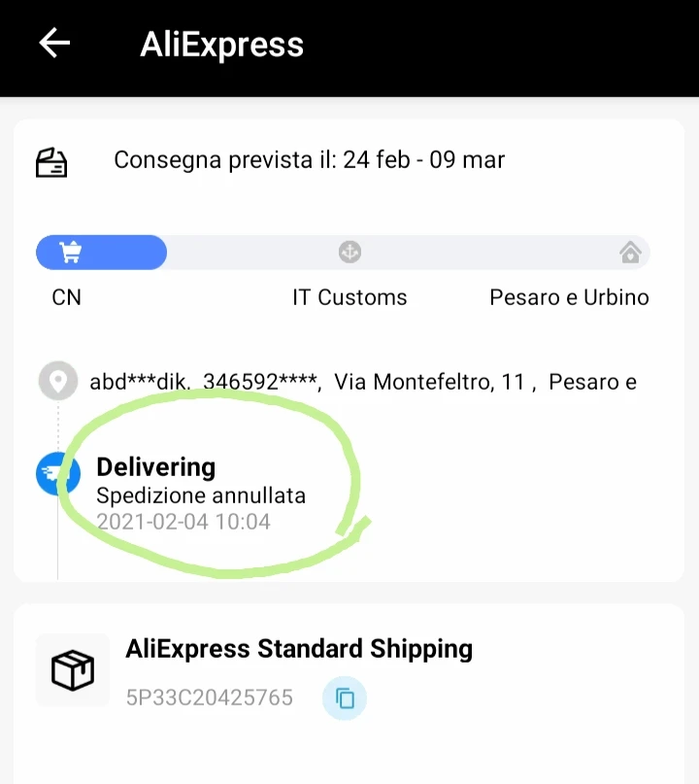Tap the shipment progress bar track
This screenshot has height=784, width=699.
tap(344, 252)
